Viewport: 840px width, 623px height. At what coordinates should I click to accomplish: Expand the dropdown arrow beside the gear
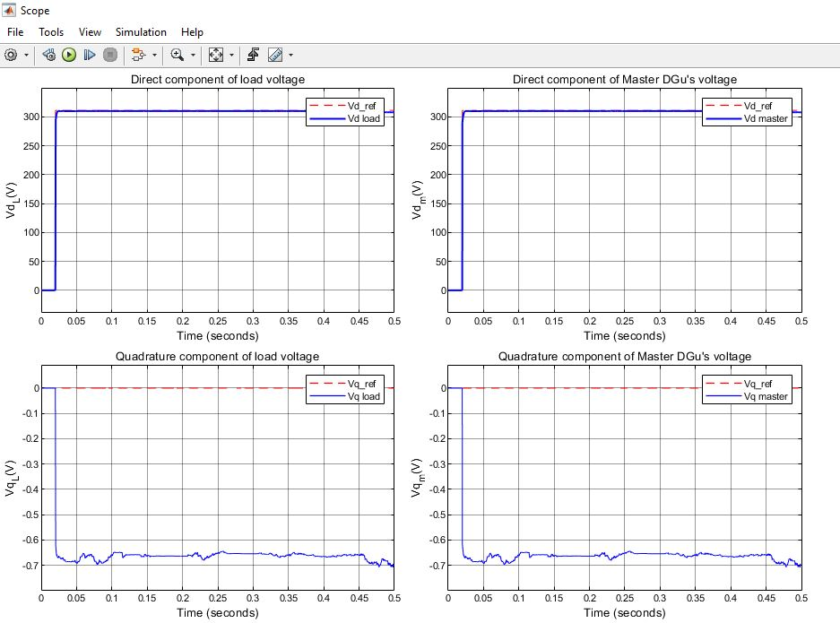tap(26, 55)
